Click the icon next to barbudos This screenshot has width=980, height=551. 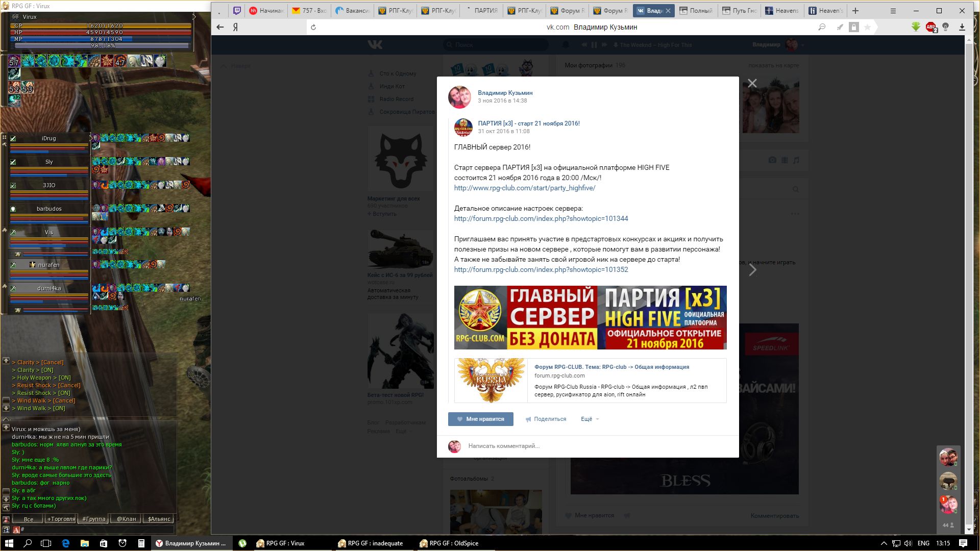[13, 209]
